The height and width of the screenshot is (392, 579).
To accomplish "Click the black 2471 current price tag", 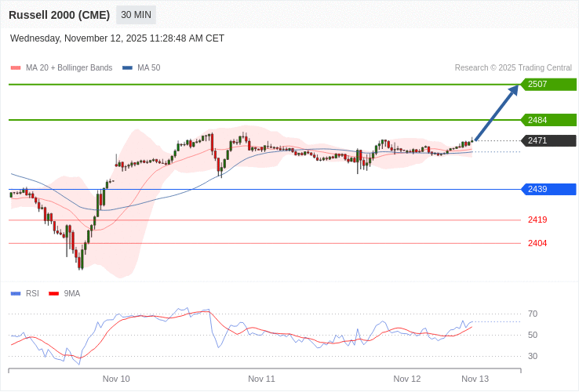I will [548, 140].
